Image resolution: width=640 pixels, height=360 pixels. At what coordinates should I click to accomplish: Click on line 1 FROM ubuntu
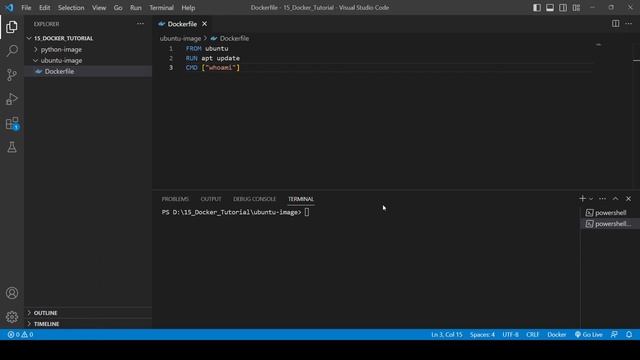click(207, 48)
